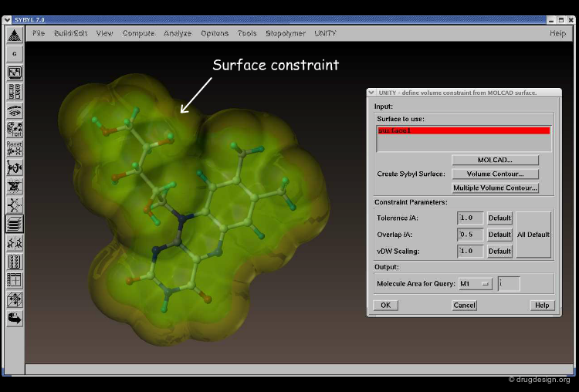Image resolution: width=579 pixels, height=392 pixels.
Task: Click into the vDW Scaling input field
Action: point(470,251)
